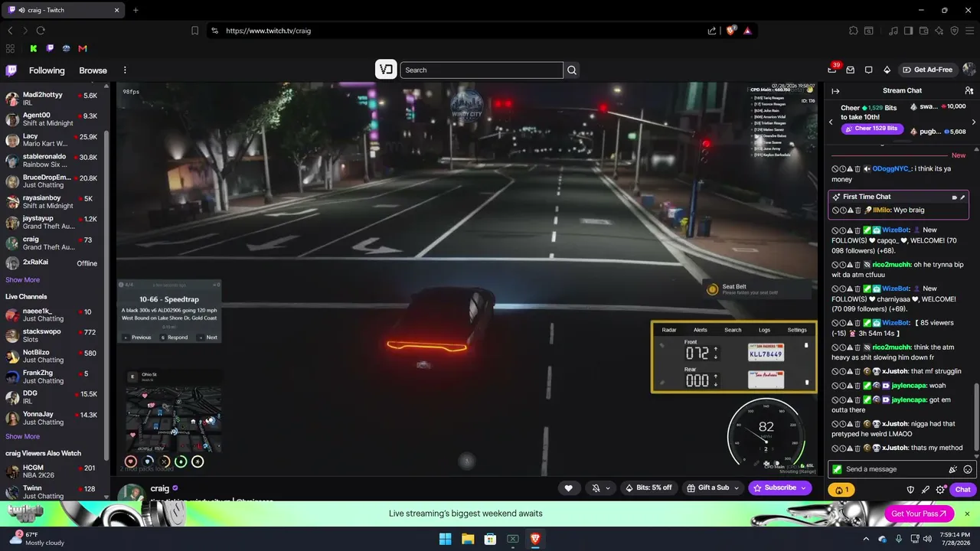
Task: Open the Whispers speech bubble icon
Action: [869, 70]
